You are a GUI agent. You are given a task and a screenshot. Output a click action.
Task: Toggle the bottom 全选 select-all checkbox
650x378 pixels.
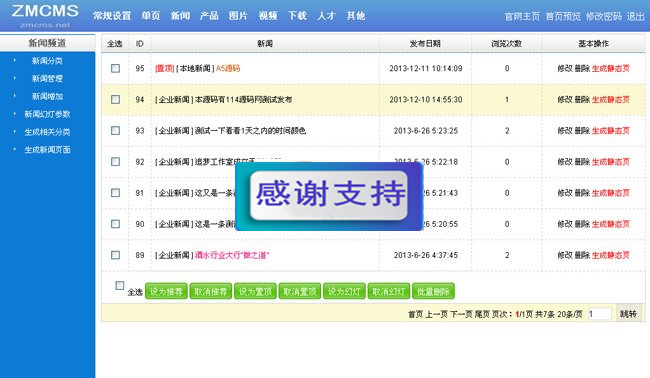pyautogui.click(x=120, y=286)
